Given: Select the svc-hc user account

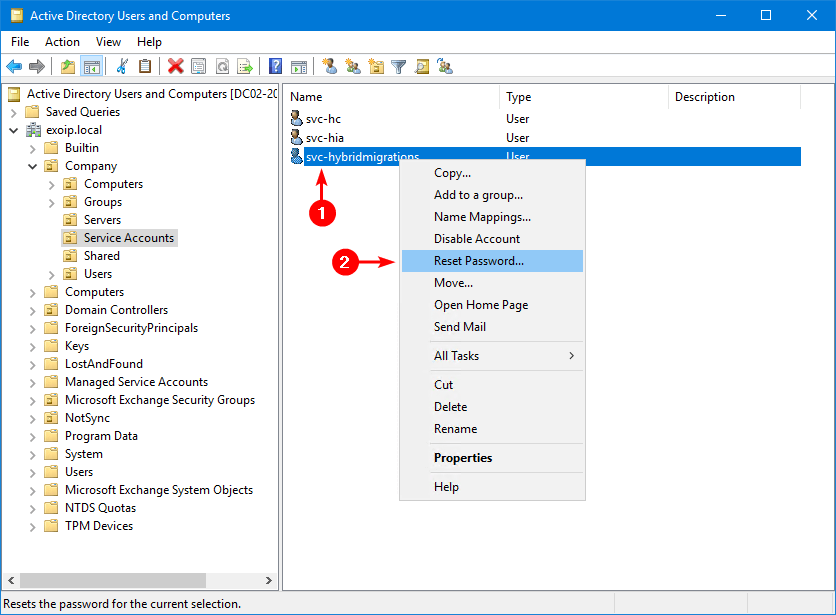Looking at the screenshot, I should click(x=323, y=119).
